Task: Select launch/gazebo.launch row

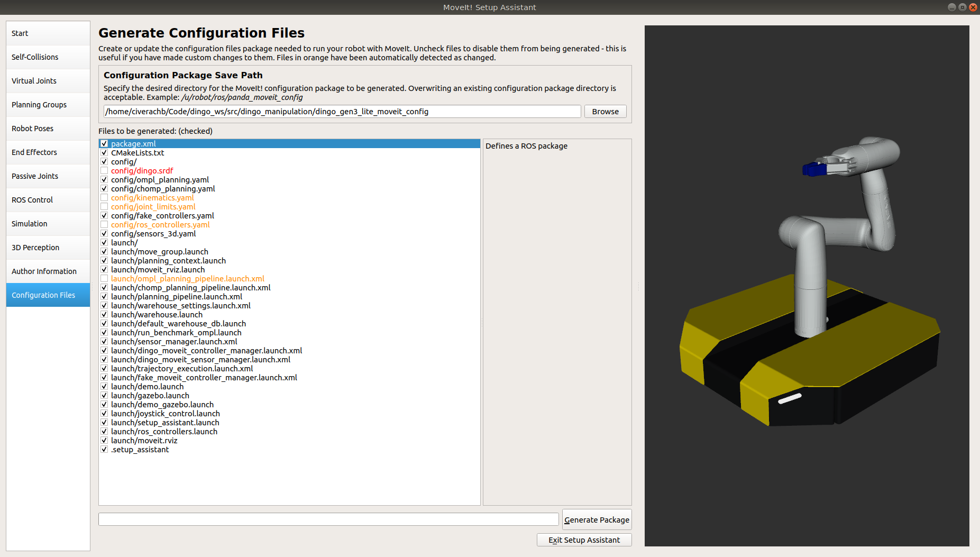Action: pos(289,396)
